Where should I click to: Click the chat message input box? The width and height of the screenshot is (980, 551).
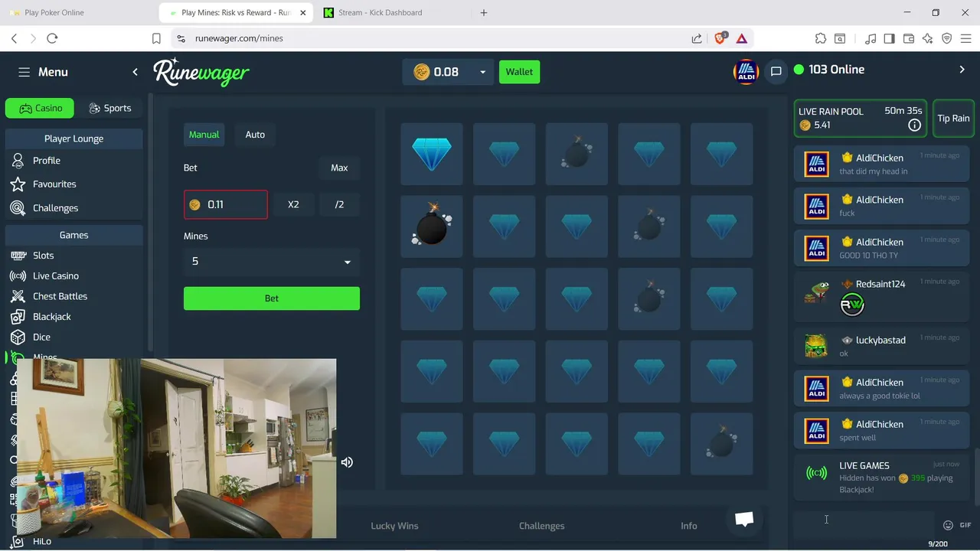865,524
